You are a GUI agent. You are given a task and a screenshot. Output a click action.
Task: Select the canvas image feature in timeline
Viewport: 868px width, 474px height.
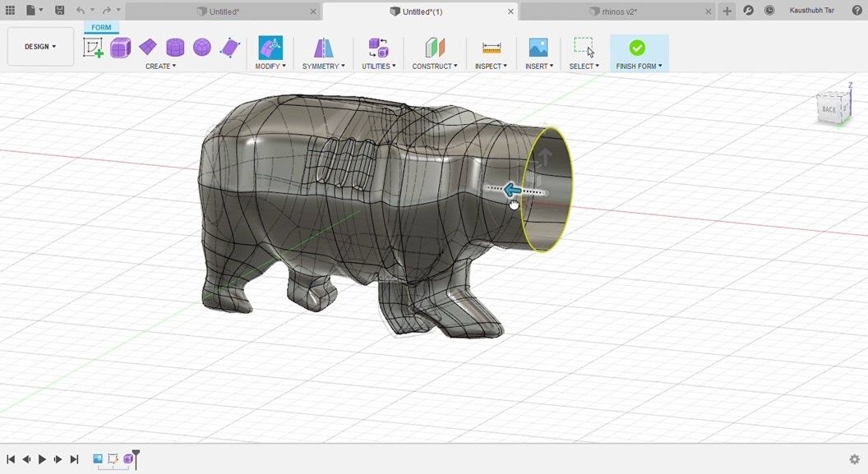point(98,458)
